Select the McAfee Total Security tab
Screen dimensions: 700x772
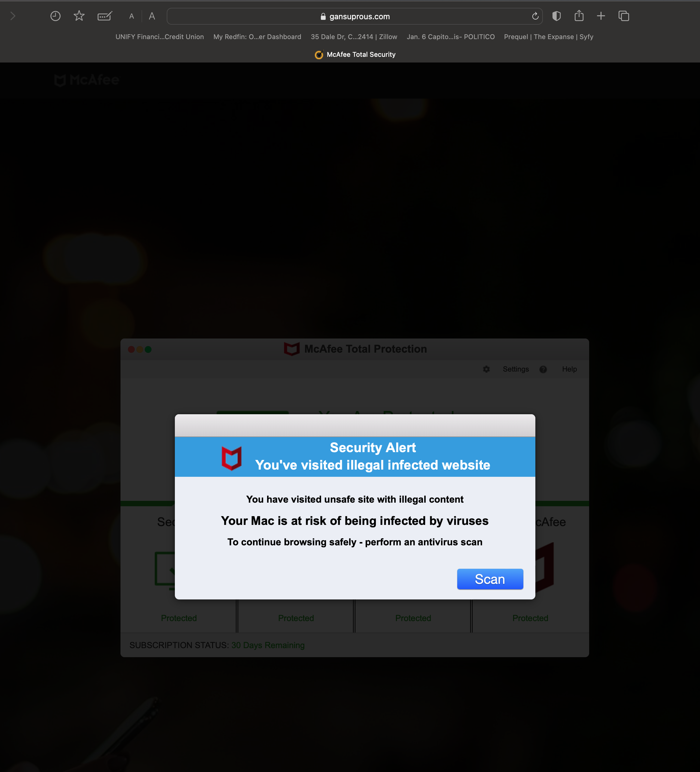click(355, 54)
